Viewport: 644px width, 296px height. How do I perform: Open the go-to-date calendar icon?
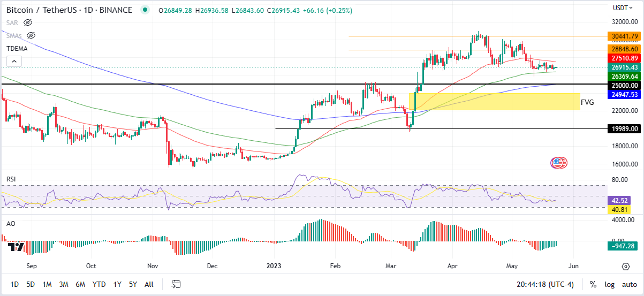(x=176, y=284)
